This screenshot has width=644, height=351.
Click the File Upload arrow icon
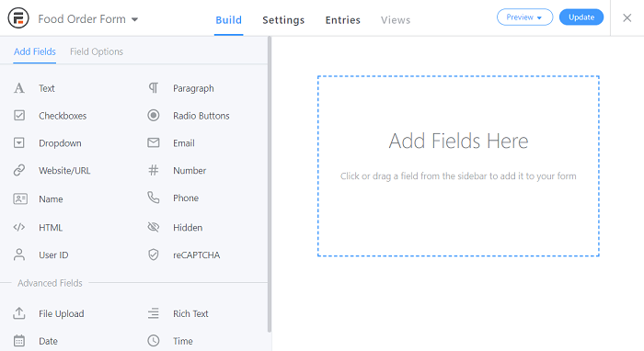(x=19, y=313)
